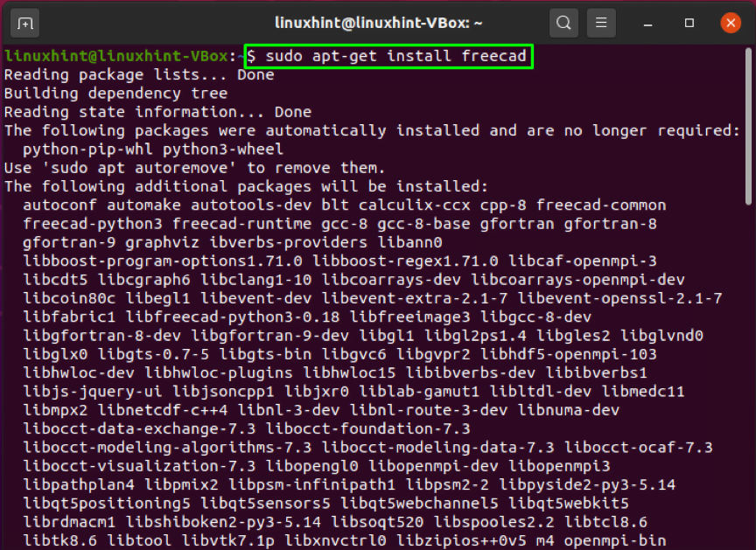Screen dimensions: 756x550
Task: Click the 'libopenmpi-dev' package name
Action: tap(433, 466)
